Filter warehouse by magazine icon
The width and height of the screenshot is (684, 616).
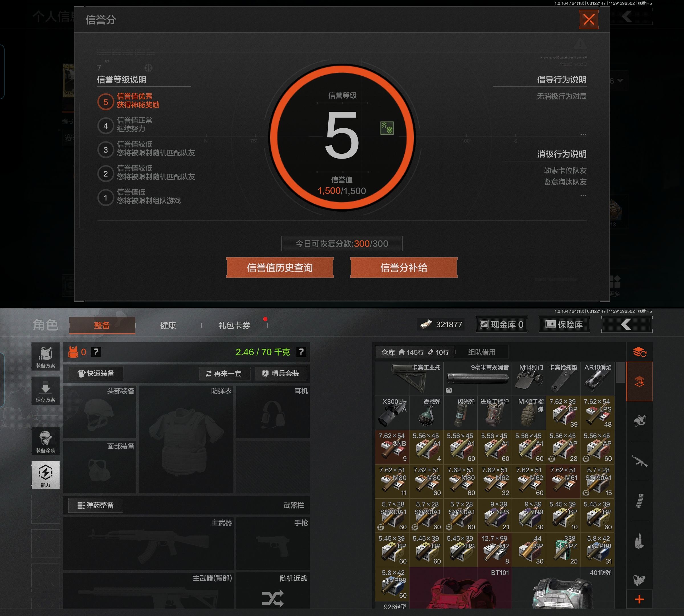pyautogui.click(x=639, y=501)
